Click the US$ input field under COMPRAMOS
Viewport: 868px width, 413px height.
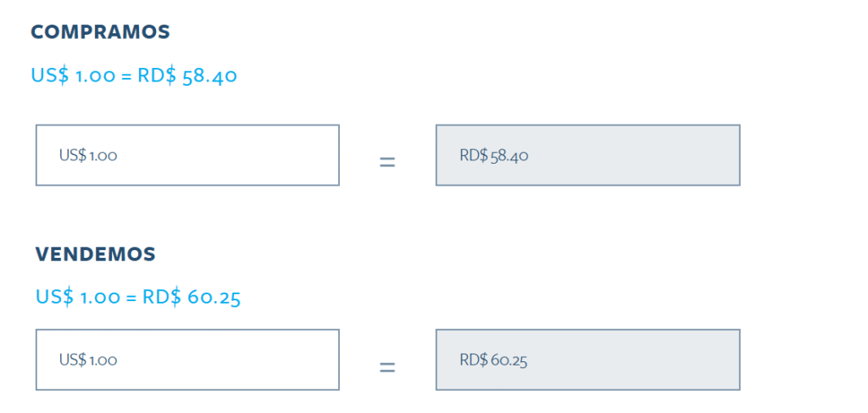(x=187, y=155)
